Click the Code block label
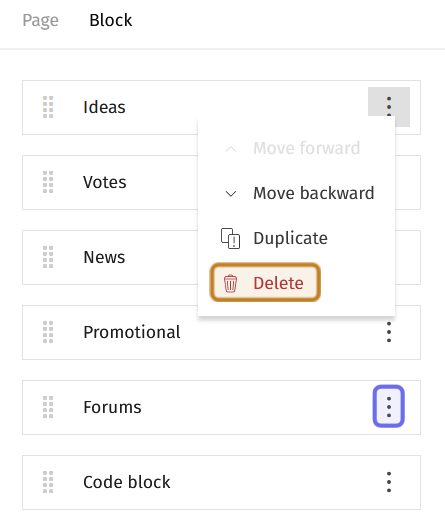Image resolution: width=445 pixels, height=530 pixels. point(127,482)
